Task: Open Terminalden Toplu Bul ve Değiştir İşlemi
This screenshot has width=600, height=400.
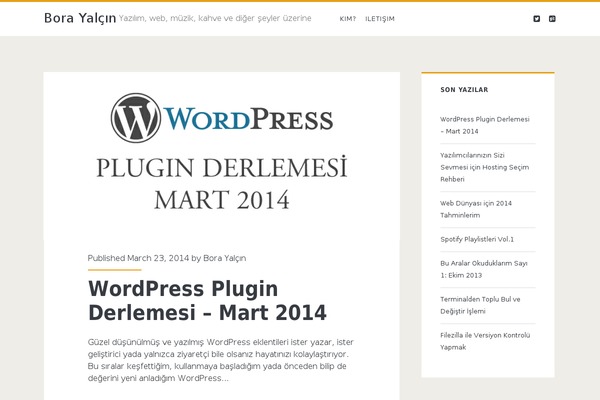Action: coord(480,305)
